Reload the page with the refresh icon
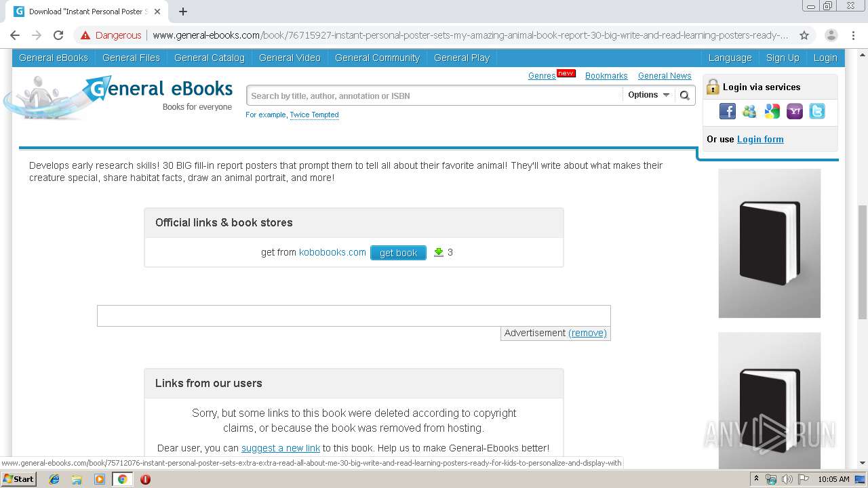Viewport: 868px width, 488px height. pos(58,35)
